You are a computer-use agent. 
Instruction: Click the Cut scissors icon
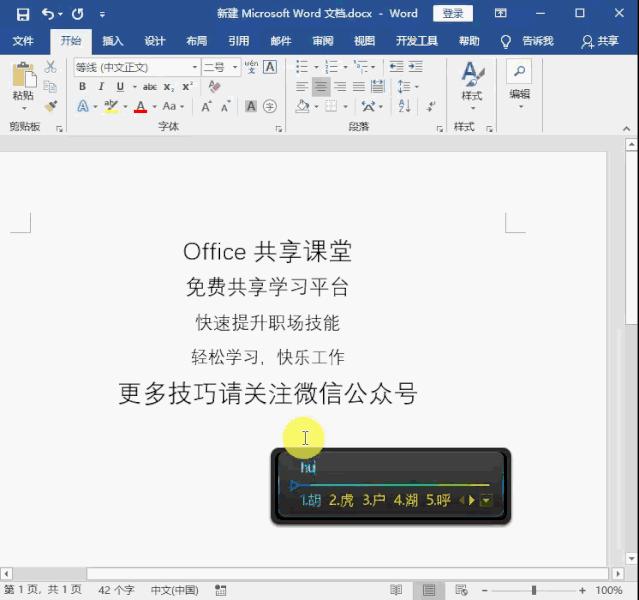pyautogui.click(x=50, y=67)
